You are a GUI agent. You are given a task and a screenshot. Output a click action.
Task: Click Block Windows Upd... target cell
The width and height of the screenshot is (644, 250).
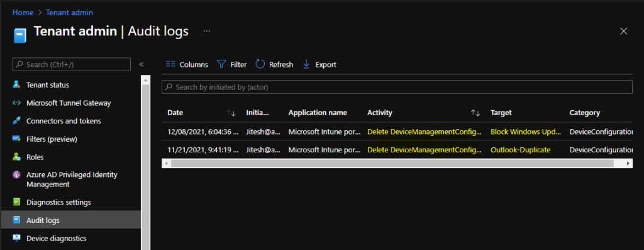(x=526, y=132)
